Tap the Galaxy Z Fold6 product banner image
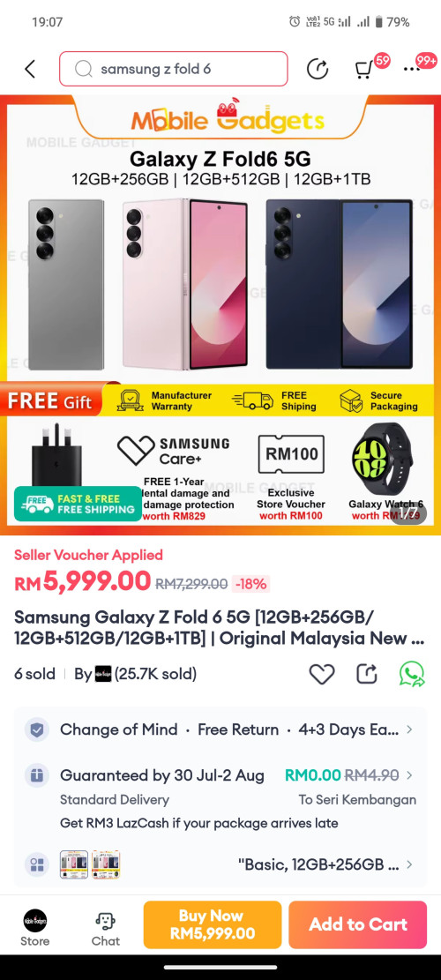The height and width of the screenshot is (980, 441). coord(220,315)
